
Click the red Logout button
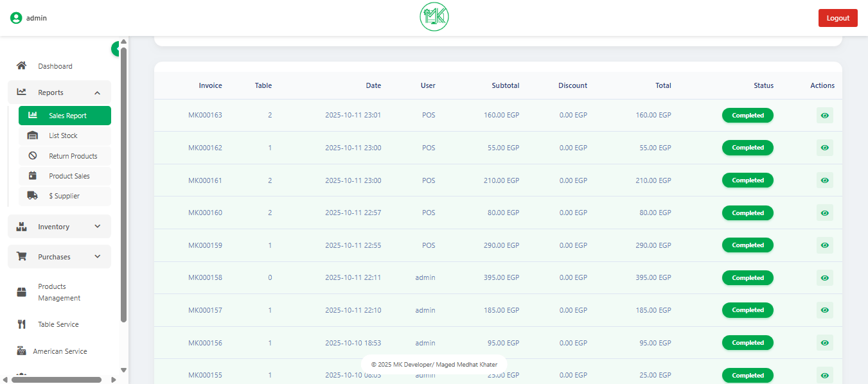pyautogui.click(x=838, y=18)
